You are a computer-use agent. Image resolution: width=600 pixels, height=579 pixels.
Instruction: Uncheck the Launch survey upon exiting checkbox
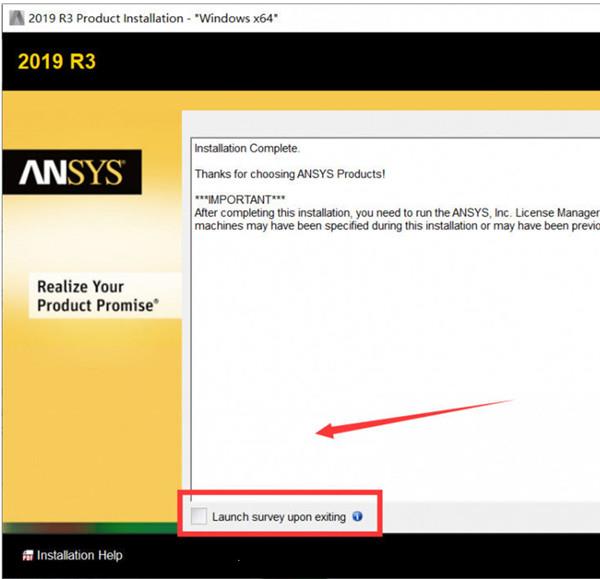(x=199, y=516)
